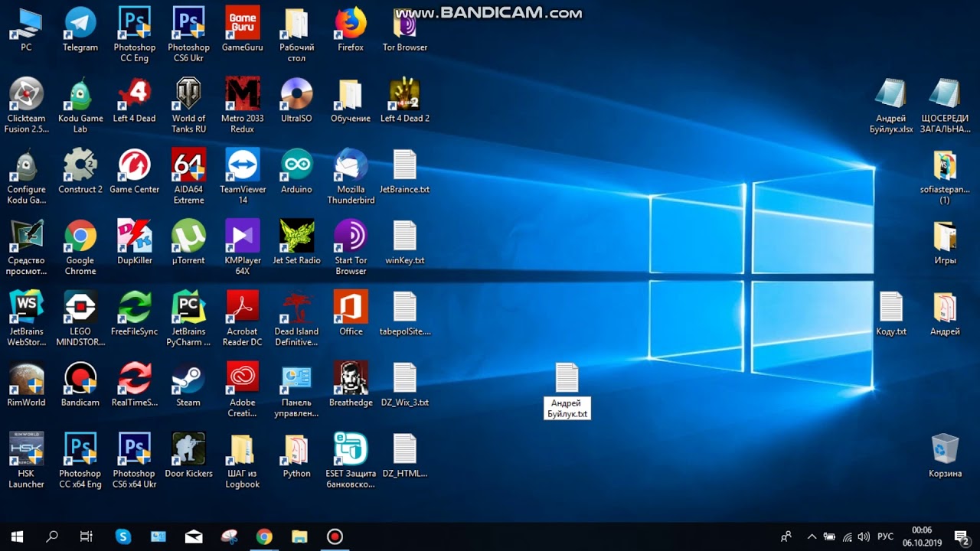The height and width of the screenshot is (551, 980).
Task: Open Skype from the taskbar
Action: 123,536
